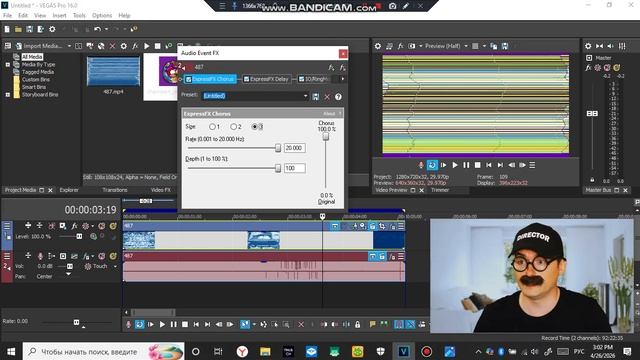The width and height of the screenshot is (640, 360).
Task: Open Import Media dropdown arrow
Action: (x=69, y=46)
